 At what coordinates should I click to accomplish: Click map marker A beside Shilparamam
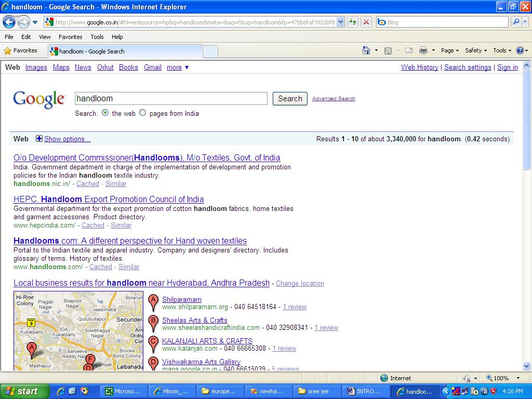[x=153, y=303]
